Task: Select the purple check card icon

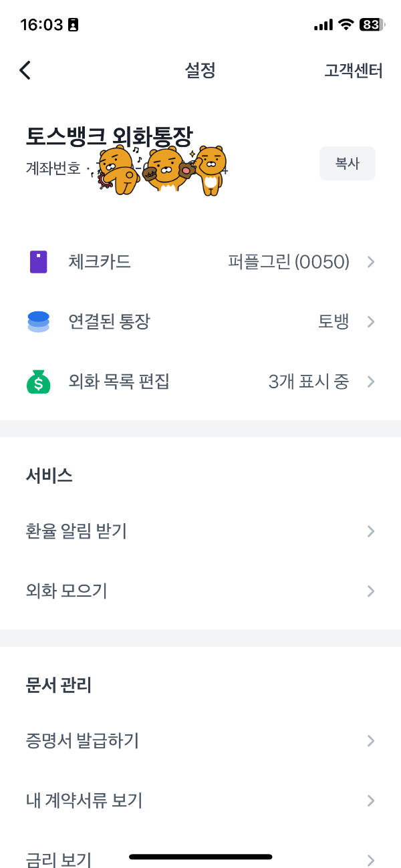Action: tap(39, 261)
